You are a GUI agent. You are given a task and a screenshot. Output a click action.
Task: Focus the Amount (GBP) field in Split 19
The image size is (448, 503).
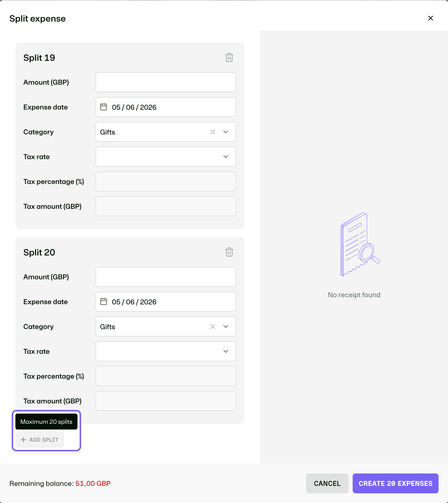[x=166, y=82]
